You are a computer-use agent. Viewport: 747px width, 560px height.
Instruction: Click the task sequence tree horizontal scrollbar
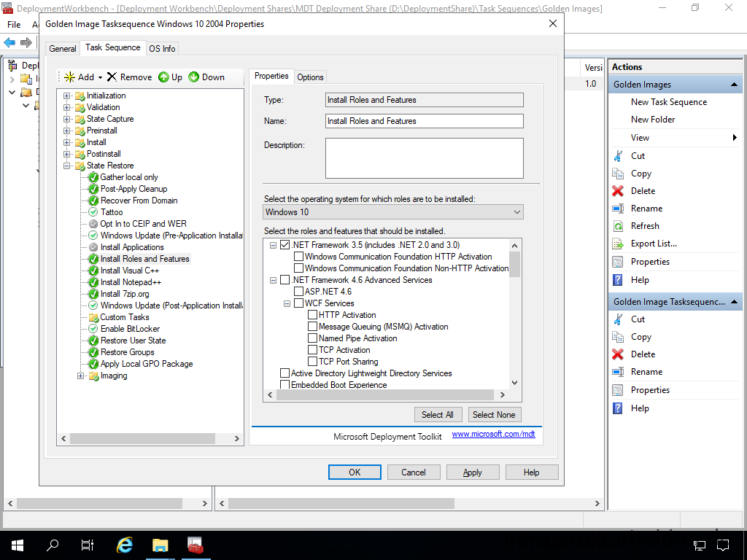[x=142, y=438]
